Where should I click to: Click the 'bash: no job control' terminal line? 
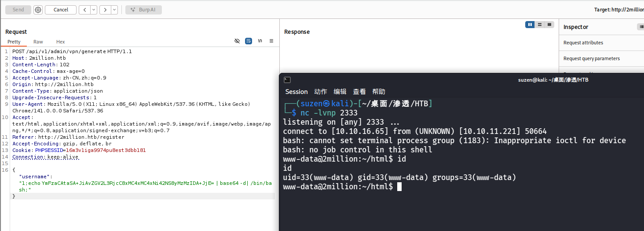358,150
